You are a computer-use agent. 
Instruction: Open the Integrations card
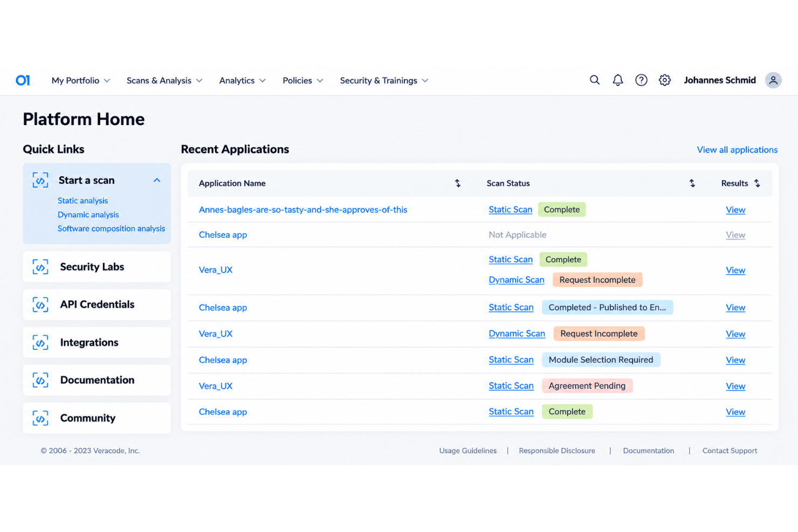pos(97,342)
